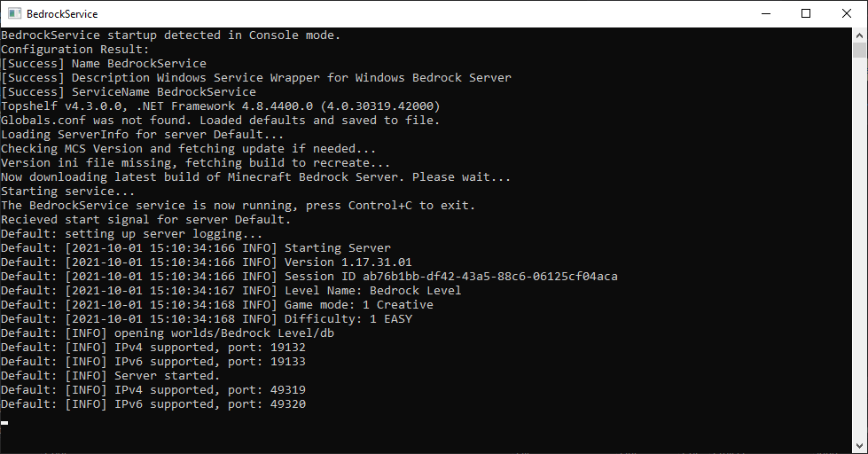Click the 'Server started.' log line
This screenshot has height=454, width=868.
point(111,376)
